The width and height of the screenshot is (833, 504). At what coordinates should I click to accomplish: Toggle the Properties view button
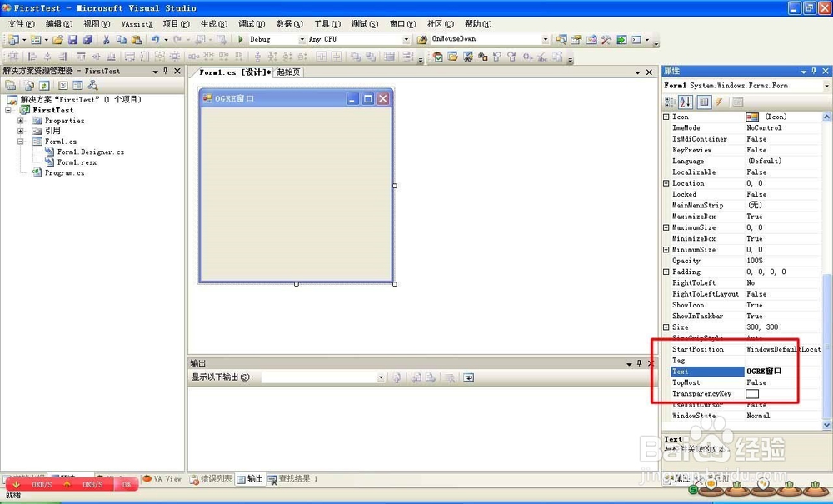[x=704, y=102]
